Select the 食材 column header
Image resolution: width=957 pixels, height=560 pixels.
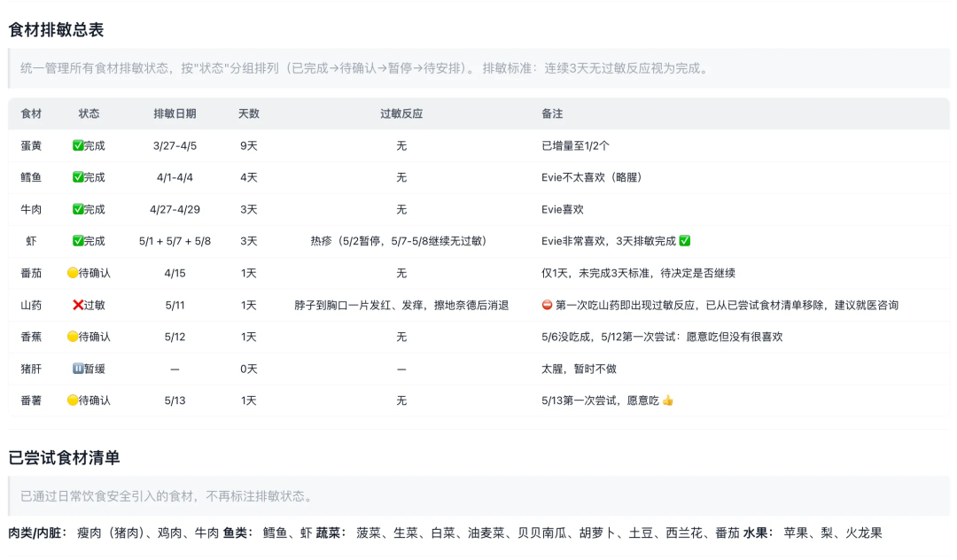(31, 113)
